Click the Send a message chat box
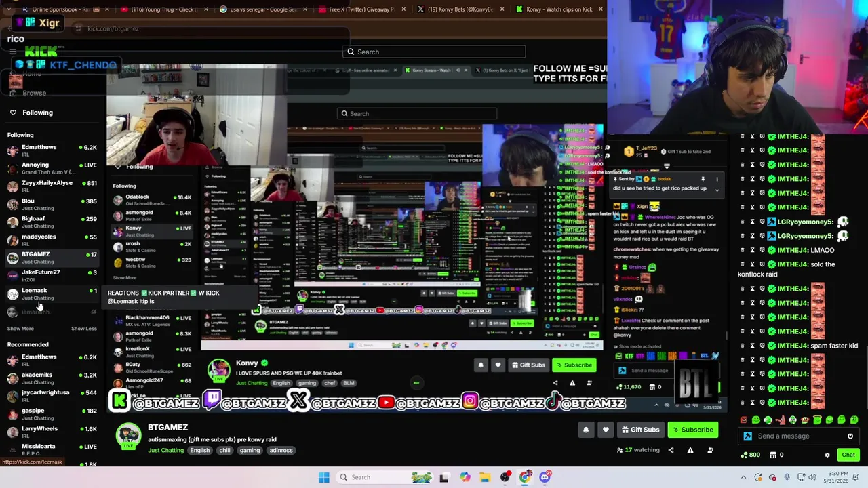 797,436
